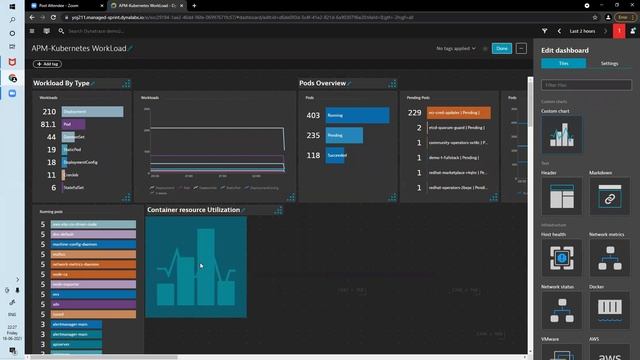640x360 pixels.
Task: Open Windows taskbar search
Action: point(12,20)
